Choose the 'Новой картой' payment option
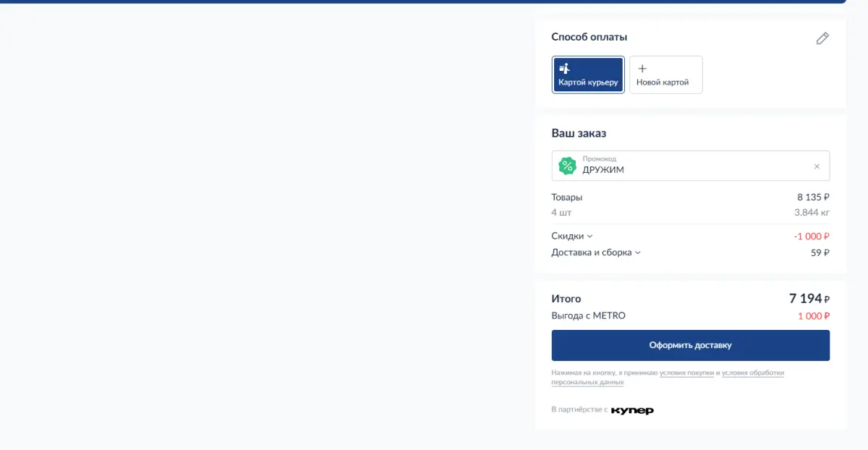 tap(665, 75)
